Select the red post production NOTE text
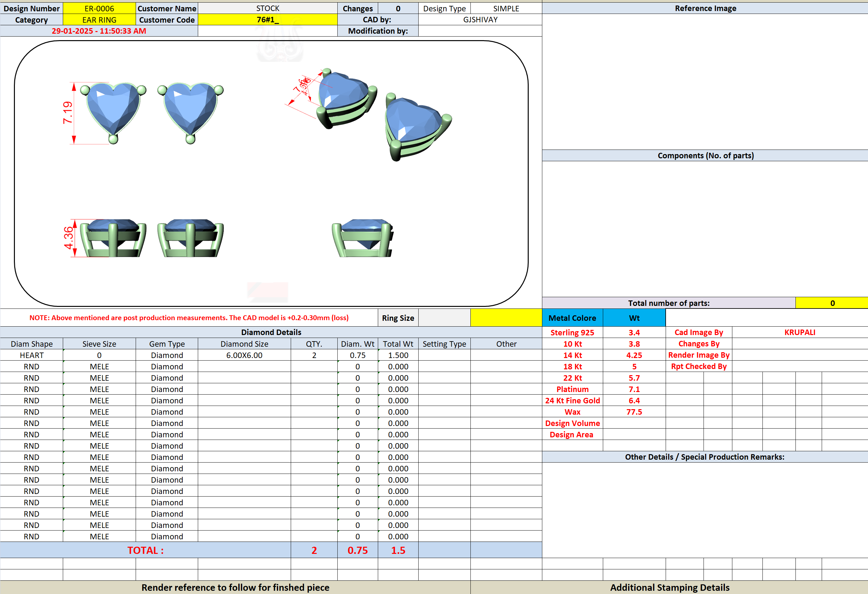868x594 pixels. (189, 318)
